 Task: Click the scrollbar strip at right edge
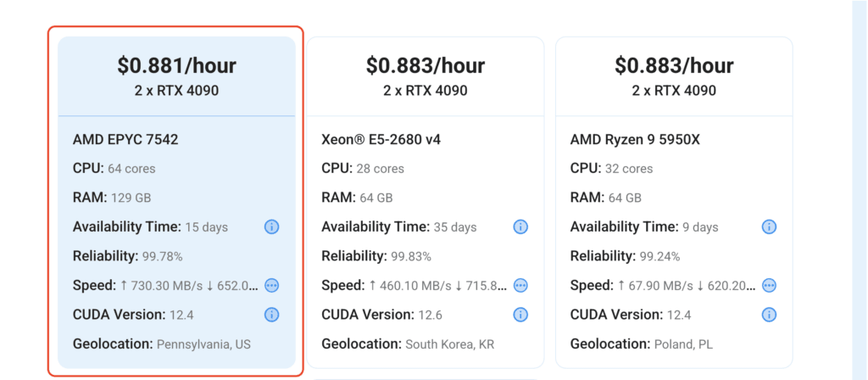click(x=860, y=190)
